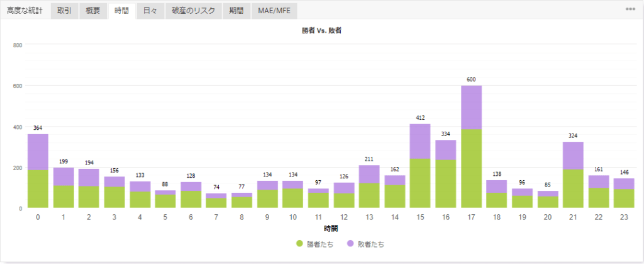The image size is (644, 264).
Task: Click the 334 data label
Action: 446,134
